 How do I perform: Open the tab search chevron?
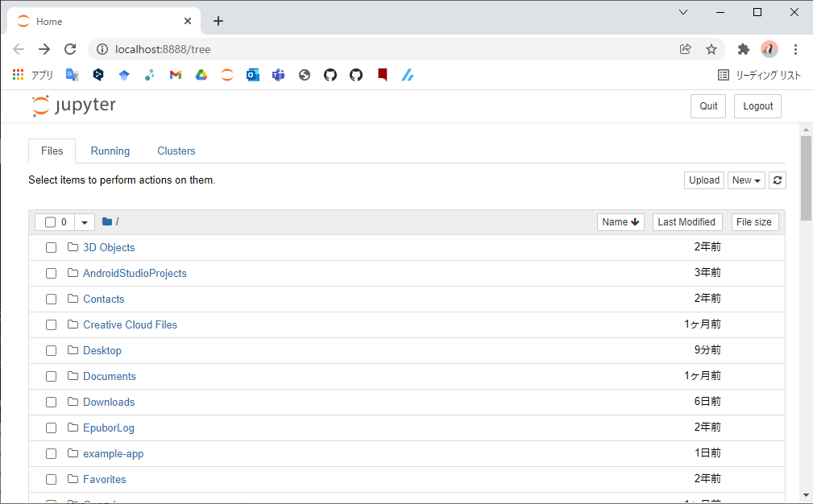coord(682,12)
